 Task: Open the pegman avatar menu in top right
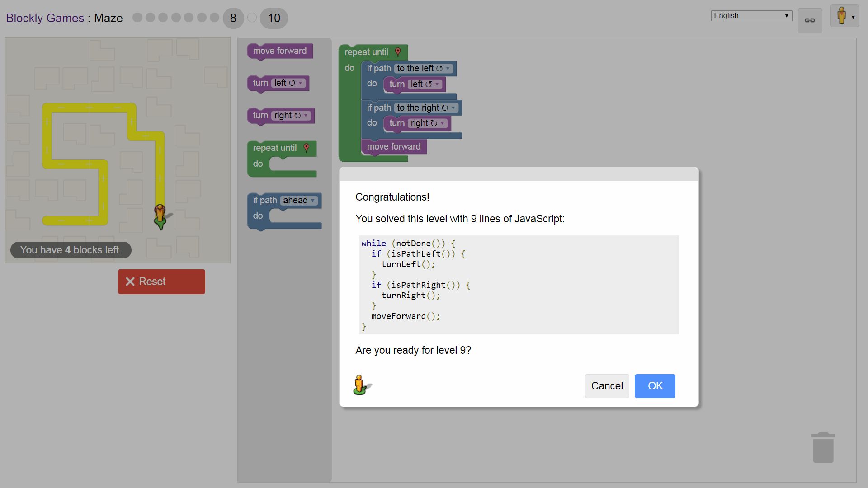pyautogui.click(x=844, y=15)
